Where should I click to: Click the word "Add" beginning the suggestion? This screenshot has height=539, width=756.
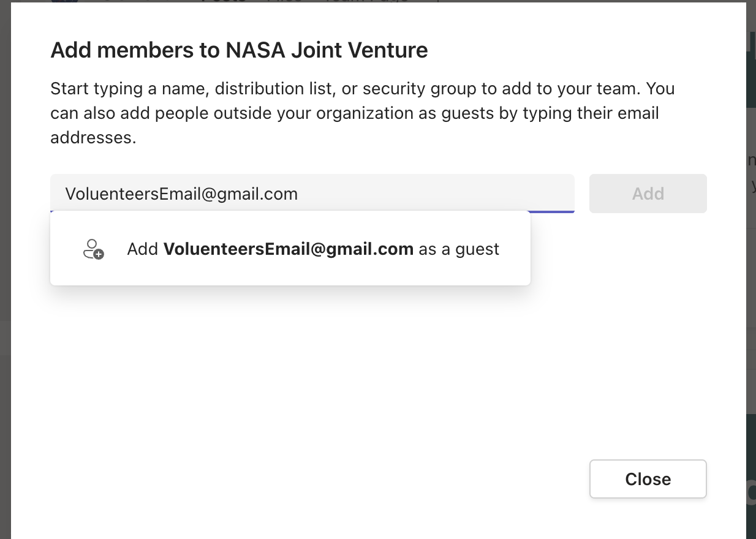point(143,249)
